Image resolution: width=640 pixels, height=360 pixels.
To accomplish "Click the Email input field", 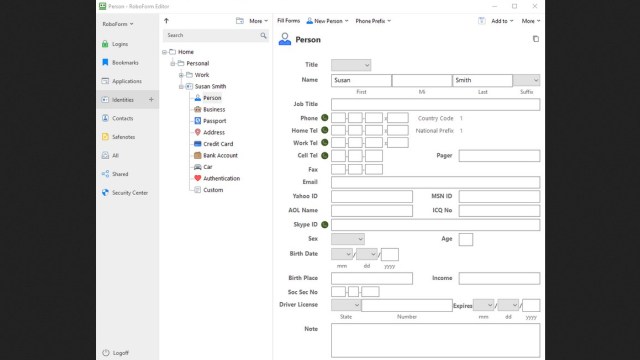I will point(436,182).
